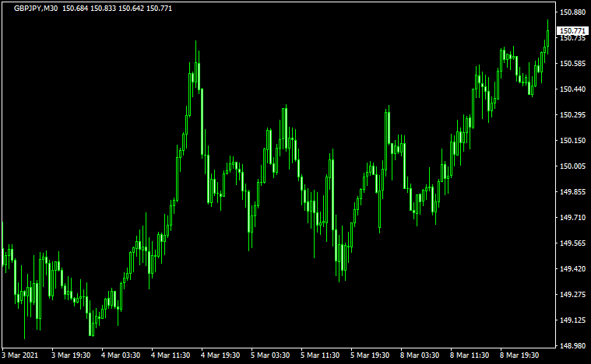
Task: Select the 8 Mar 11:30 time label
Action: point(470,355)
